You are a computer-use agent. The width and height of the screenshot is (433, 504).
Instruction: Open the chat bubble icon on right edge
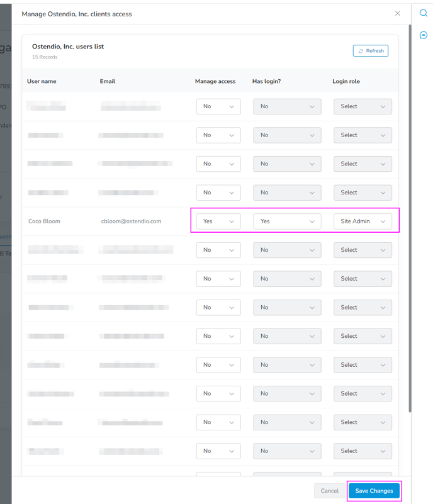point(423,34)
